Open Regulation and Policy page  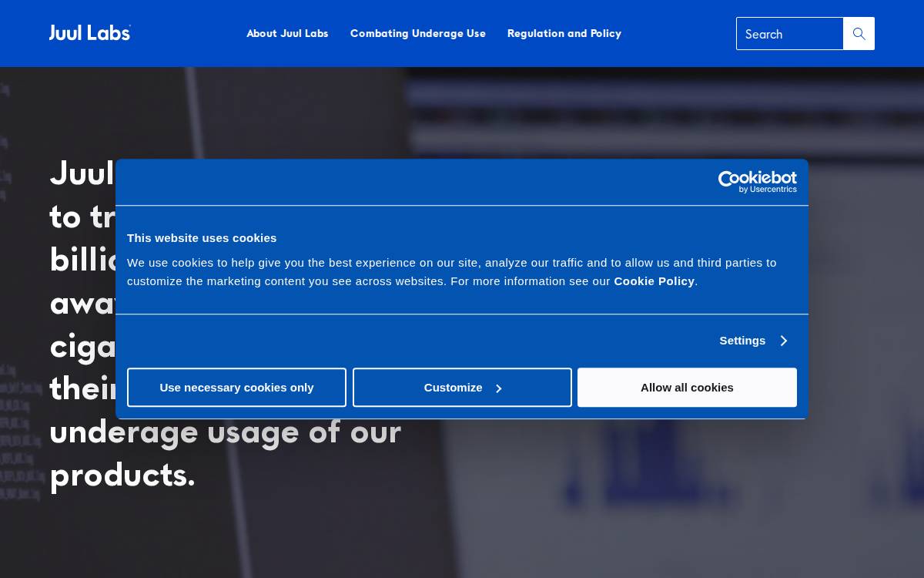point(564,33)
